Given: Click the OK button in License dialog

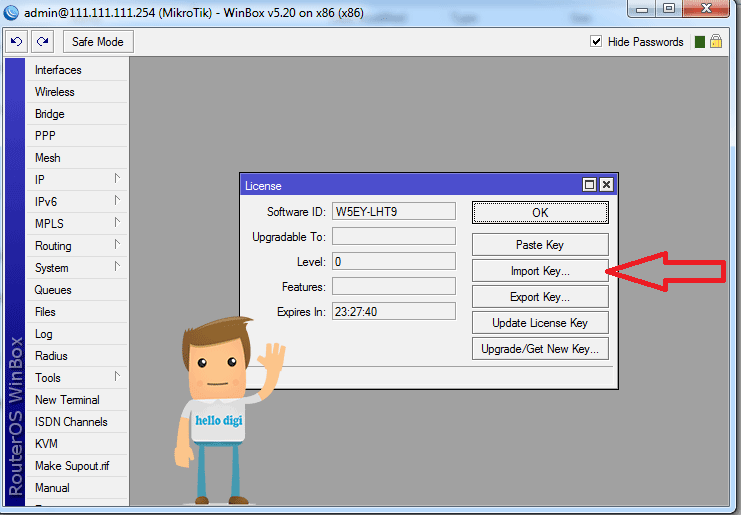Looking at the screenshot, I should (x=540, y=213).
